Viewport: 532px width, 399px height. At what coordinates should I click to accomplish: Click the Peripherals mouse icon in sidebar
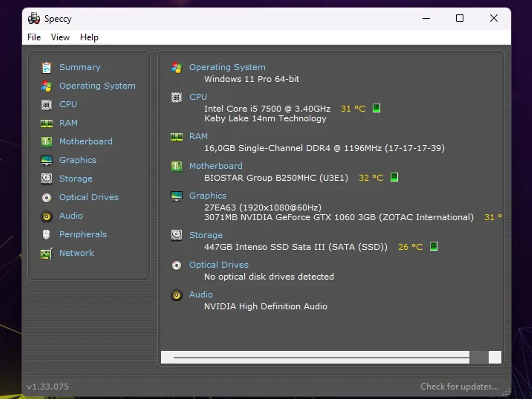coord(47,234)
